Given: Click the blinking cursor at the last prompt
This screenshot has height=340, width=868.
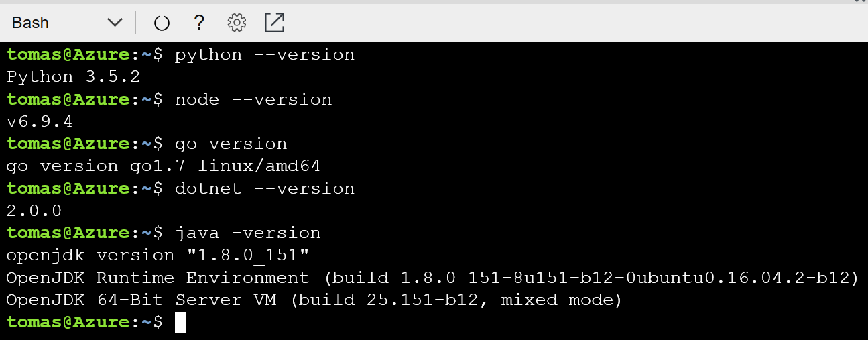Looking at the screenshot, I should (x=180, y=323).
